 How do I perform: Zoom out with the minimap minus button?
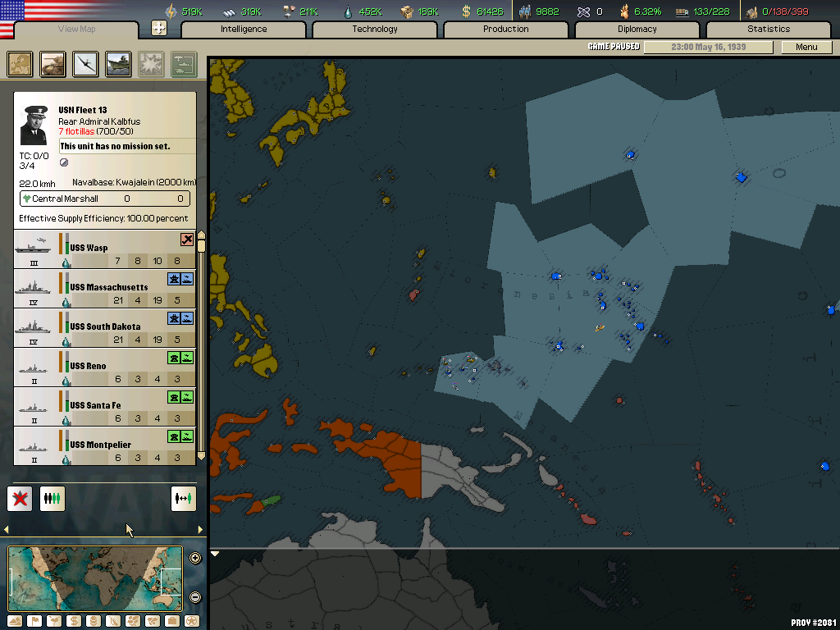coord(195,597)
